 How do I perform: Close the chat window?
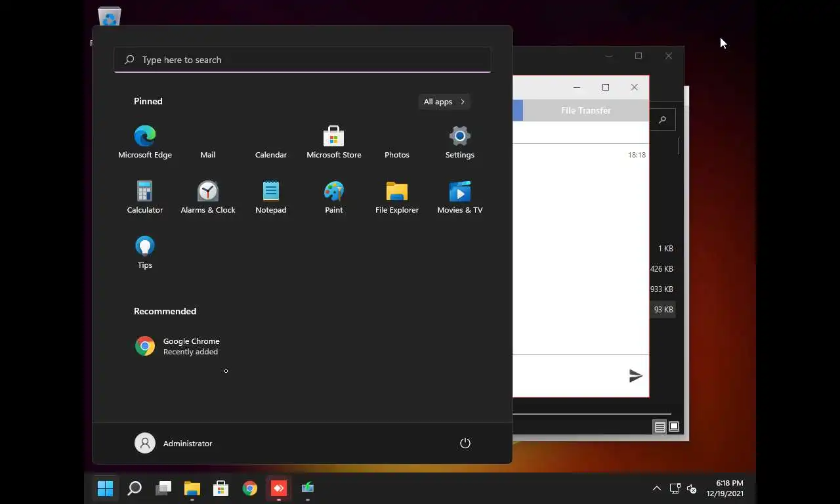(635, 87)
